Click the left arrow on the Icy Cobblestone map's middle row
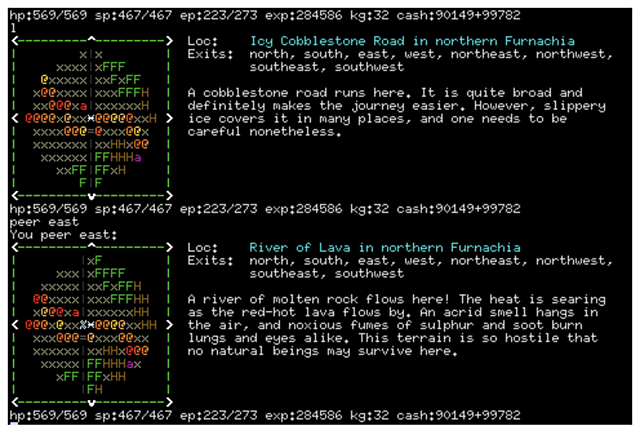This screenshot has width=640, height=435. click(x=14, y=119)
